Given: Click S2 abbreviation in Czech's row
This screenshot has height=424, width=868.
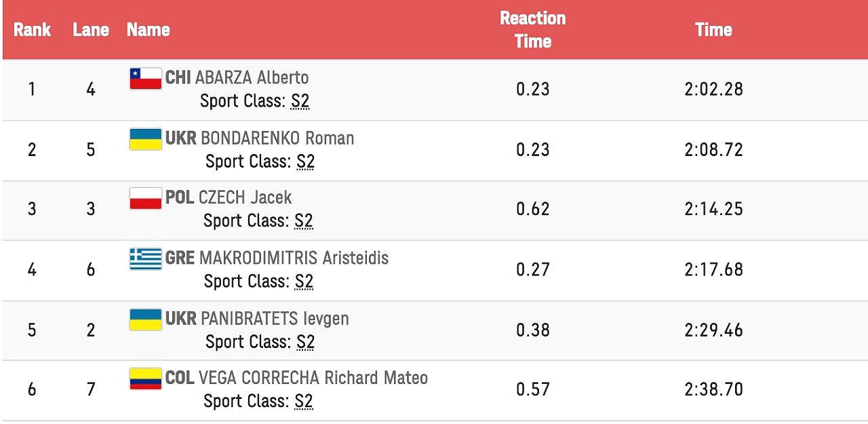Looking at the screenshot, I should pos(303,221).
